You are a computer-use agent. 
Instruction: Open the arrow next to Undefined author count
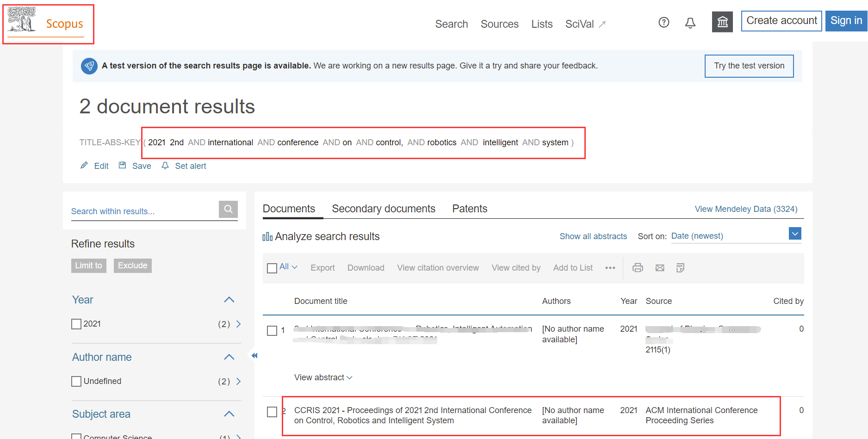click(239, 381)
